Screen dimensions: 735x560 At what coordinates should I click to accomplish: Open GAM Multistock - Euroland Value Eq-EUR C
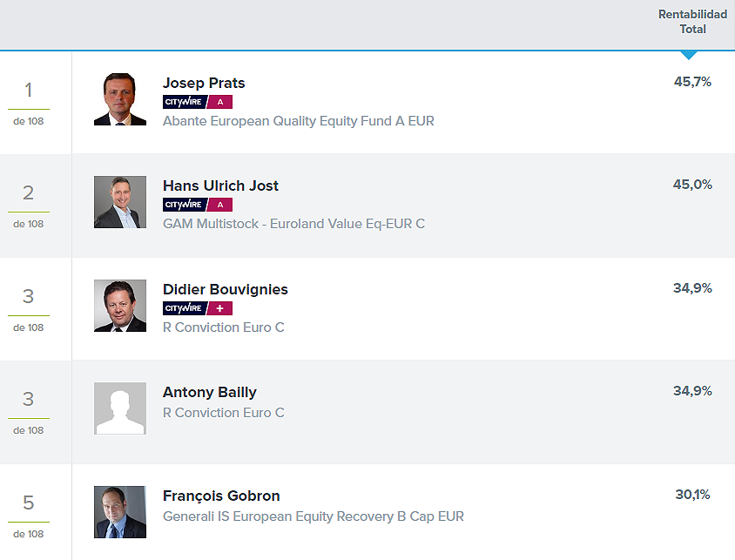[293, 224]
